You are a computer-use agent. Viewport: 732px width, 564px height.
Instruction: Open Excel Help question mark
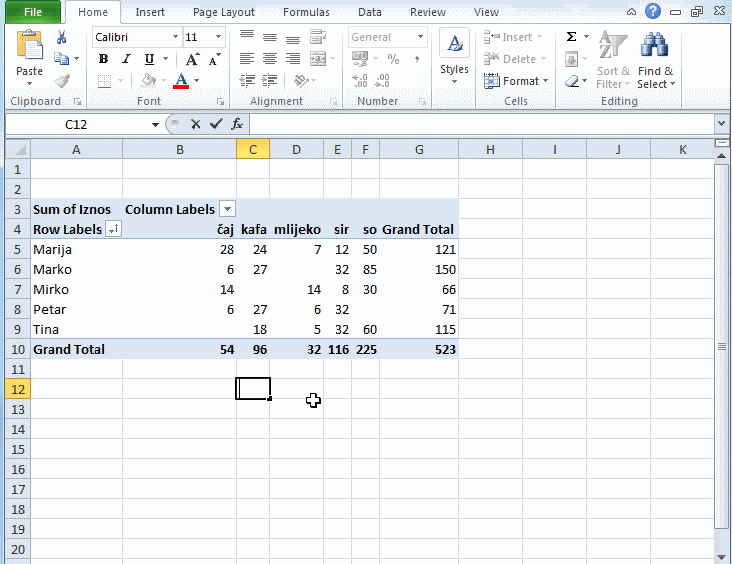click(x=653, y=12)
